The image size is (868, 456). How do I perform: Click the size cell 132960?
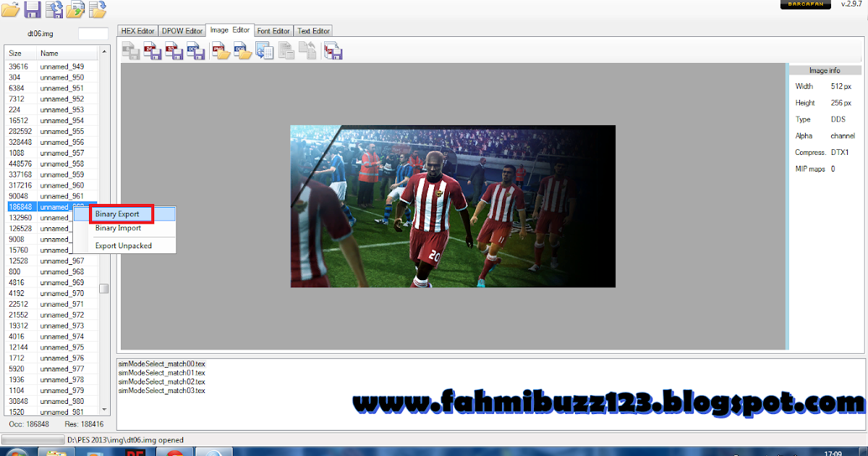click(20, 218)
